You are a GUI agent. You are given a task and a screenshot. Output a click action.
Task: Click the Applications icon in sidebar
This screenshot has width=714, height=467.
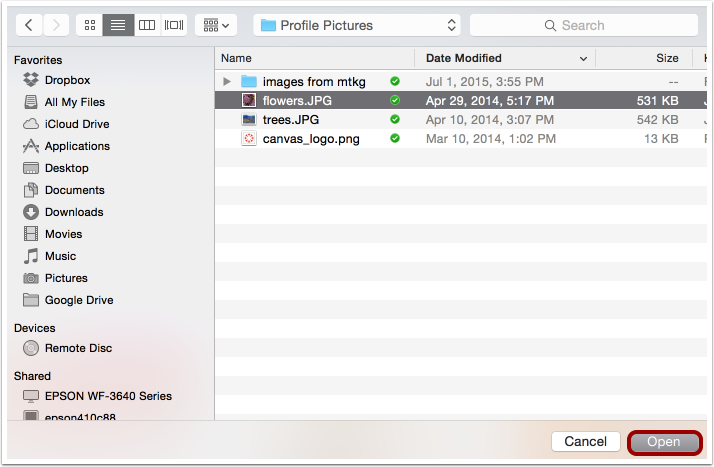pyautogui.click(x=31, y=146)
